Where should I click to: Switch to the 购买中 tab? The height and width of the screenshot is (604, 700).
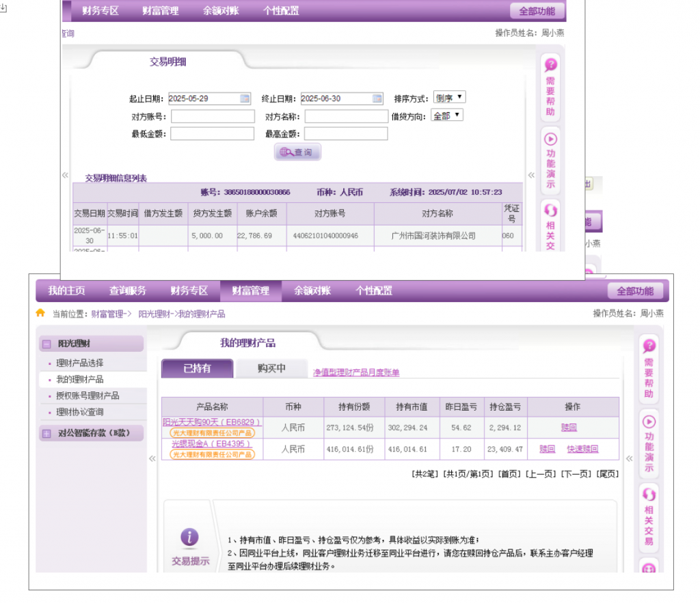[271, 369]
